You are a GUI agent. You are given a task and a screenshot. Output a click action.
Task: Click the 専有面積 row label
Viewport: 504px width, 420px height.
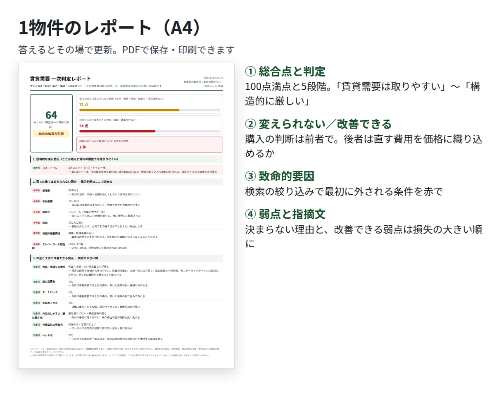coord(48,201)
